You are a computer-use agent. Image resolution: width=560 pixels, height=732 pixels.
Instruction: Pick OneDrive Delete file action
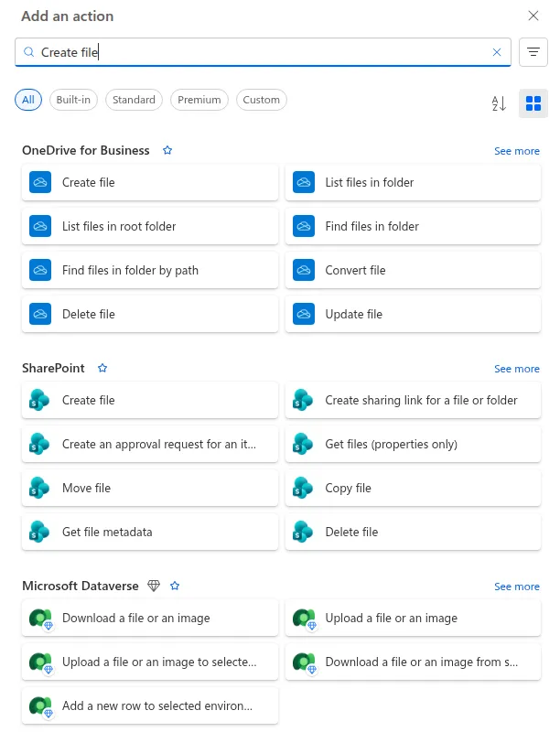pos(150,314)
